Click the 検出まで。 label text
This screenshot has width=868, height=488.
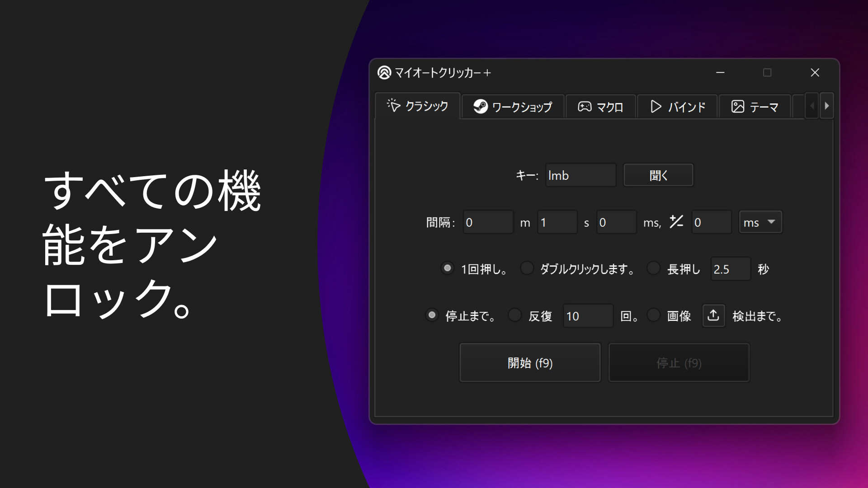pyautogui.click(x=757, y=316)
